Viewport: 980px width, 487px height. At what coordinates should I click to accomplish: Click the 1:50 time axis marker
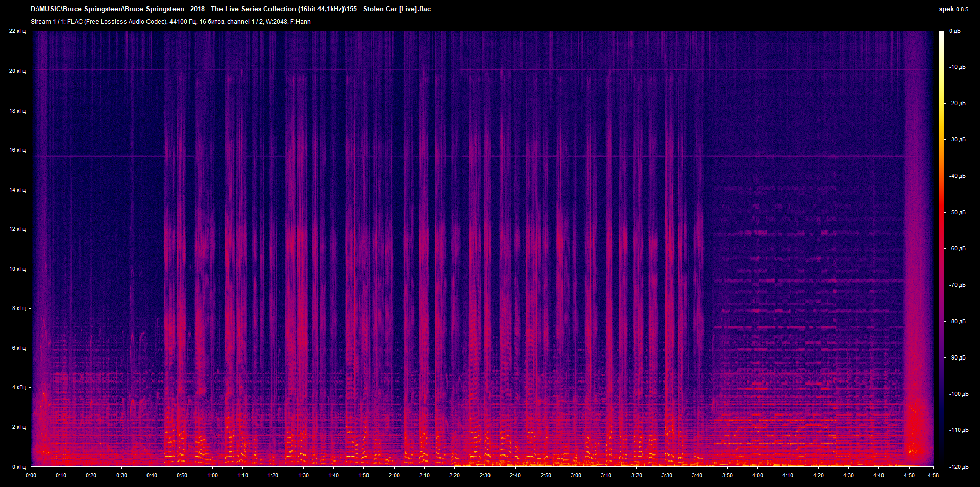[363, 475]
